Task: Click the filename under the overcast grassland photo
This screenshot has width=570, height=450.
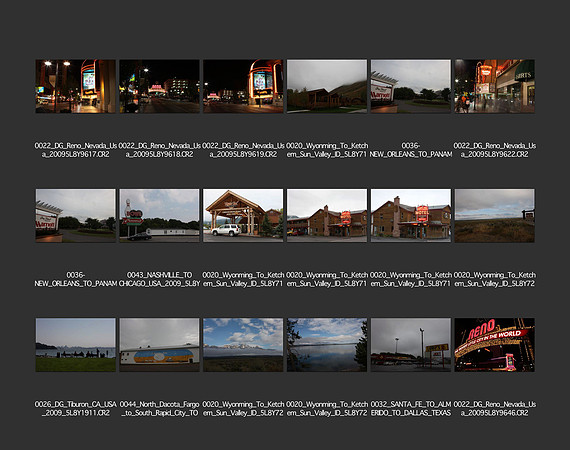Action: click(494, 279)
